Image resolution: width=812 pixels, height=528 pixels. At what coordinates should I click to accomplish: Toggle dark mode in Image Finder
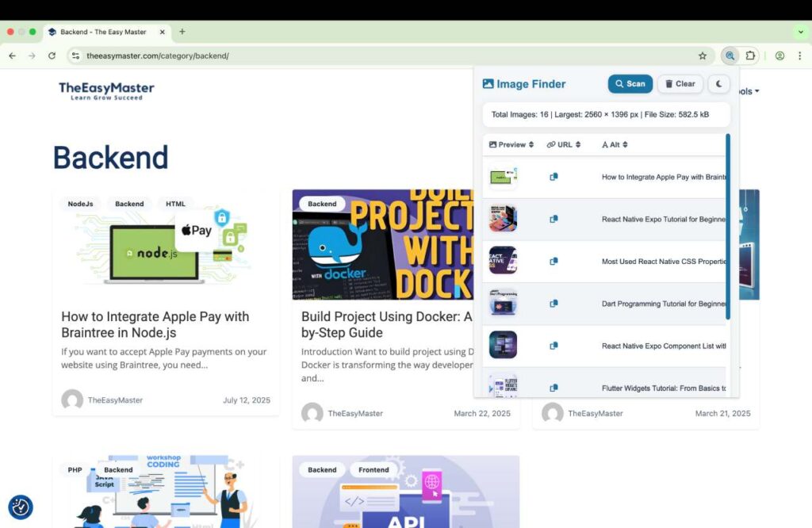pyautogui.click(x=718, y=84)
